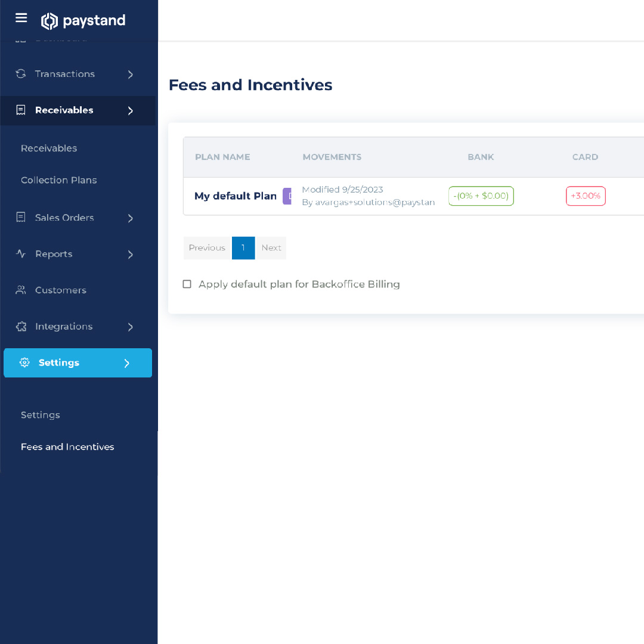Expand the Reports menu chevron

pyautogui.click(x=131, y=255)
